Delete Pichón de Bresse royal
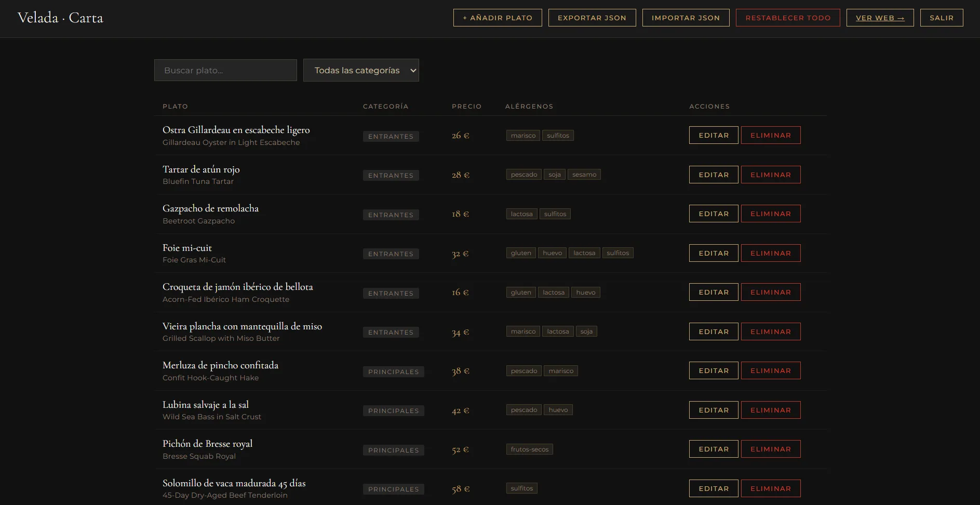980x505 pixels. tap(771, 449)
